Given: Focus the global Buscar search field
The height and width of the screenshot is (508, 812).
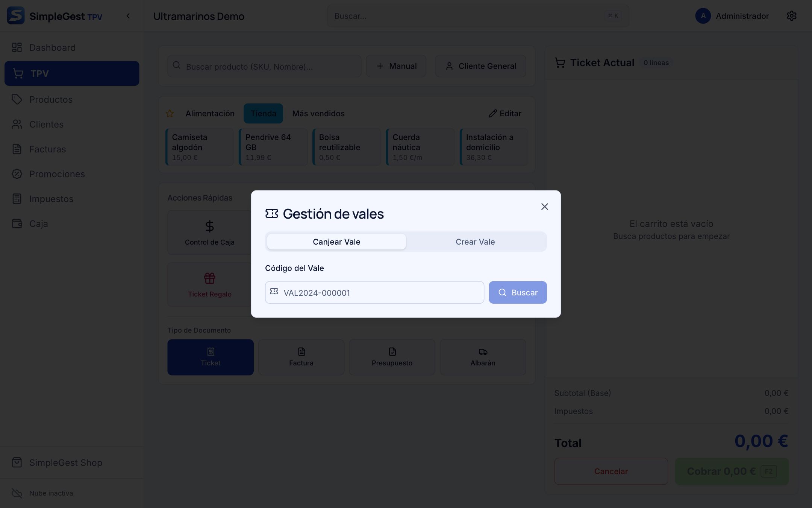Looking at the screenshot, I should (x=478, y=16).
